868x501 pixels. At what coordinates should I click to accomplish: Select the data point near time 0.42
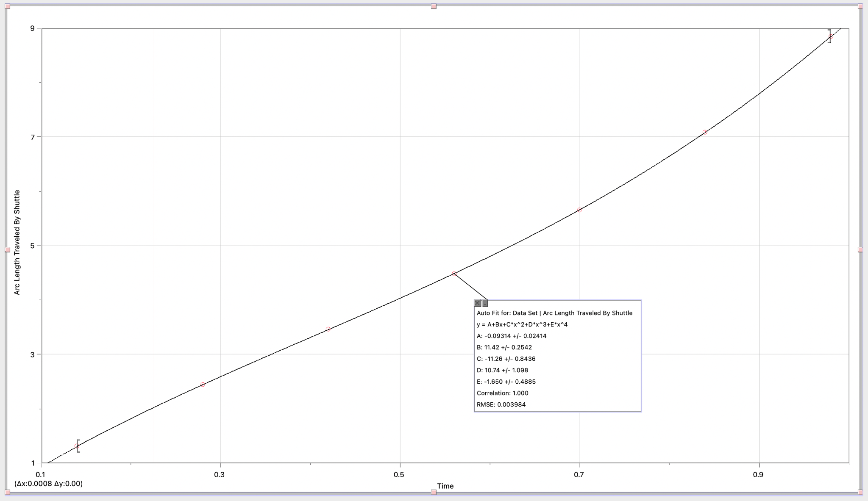tap(328, 329)
